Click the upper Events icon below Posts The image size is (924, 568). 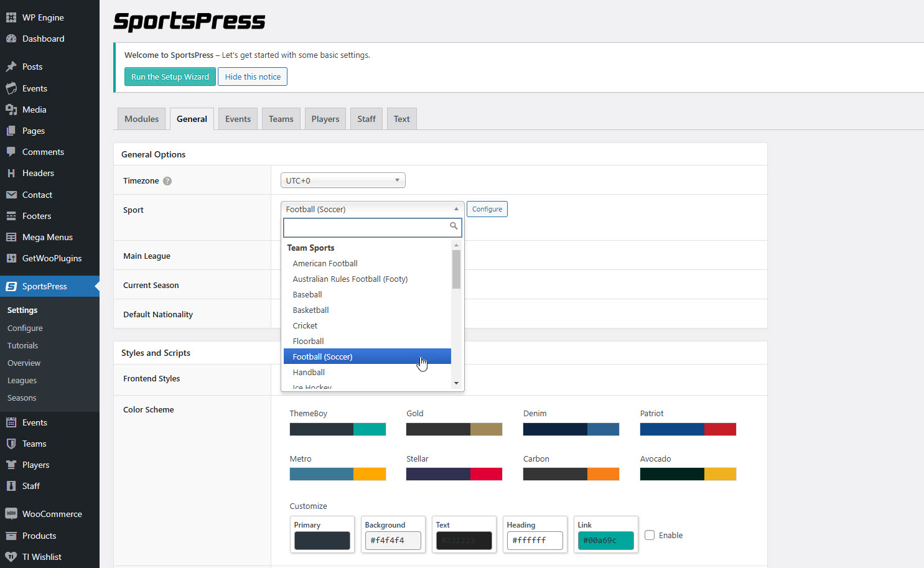[11, 88]
